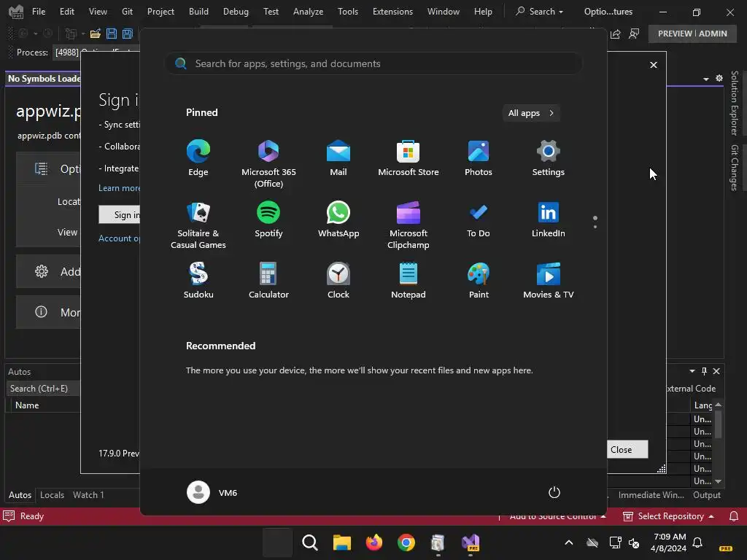Screen dimensions: 747x560
Task: Open Microsoft Store from Start menu
Action: pyautogui.click(x=409, y=158)
